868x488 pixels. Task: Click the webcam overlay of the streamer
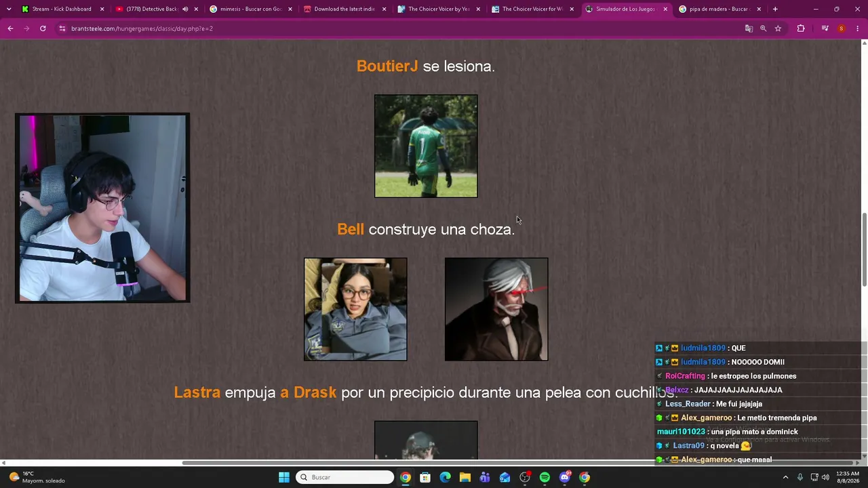(102, 208)
